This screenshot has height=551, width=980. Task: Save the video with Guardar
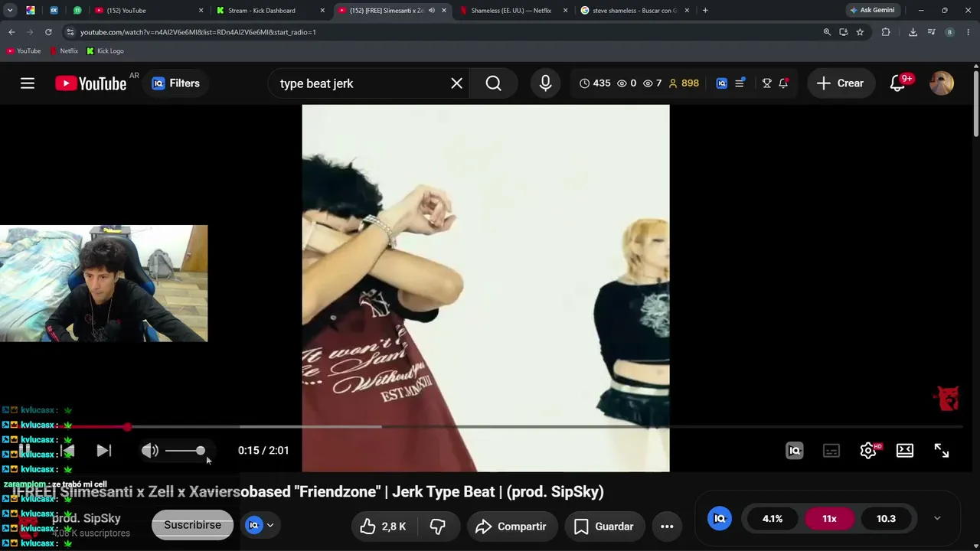click(x=604, y=527)
